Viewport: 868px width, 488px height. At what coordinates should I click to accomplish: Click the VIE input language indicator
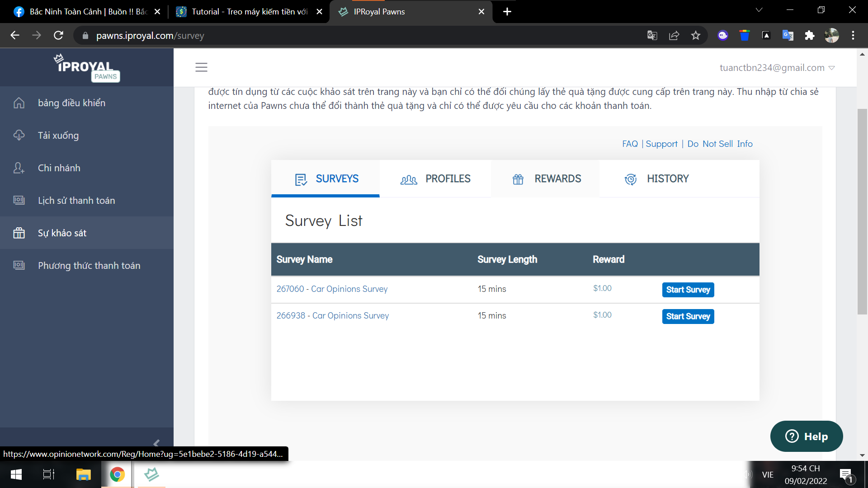[x=768, y=475]
